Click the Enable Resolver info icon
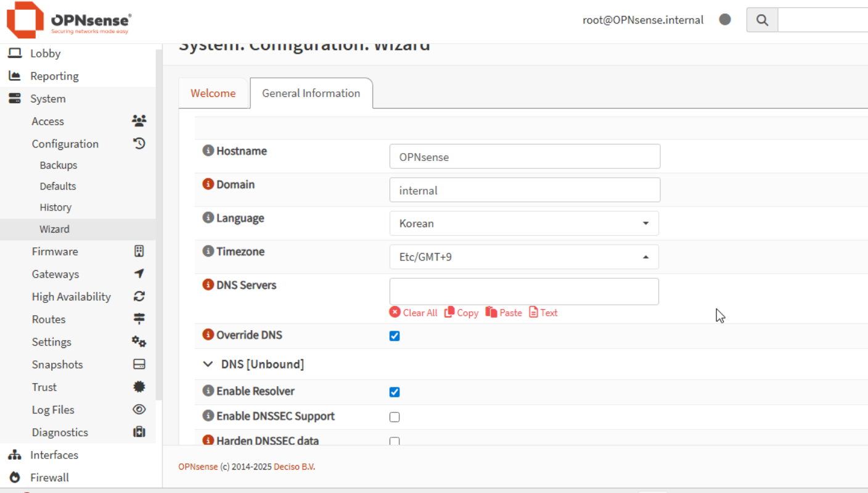 tap(208, 391)
